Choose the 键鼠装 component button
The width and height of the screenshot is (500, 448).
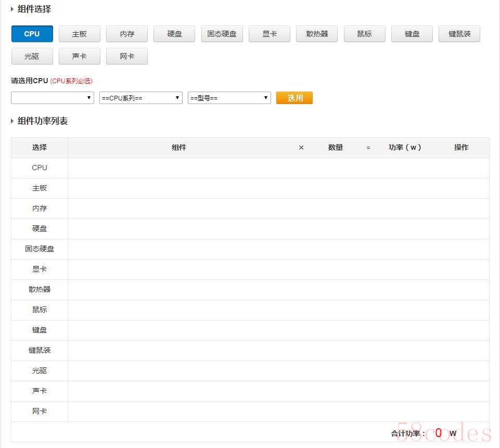tap(459, 34)
